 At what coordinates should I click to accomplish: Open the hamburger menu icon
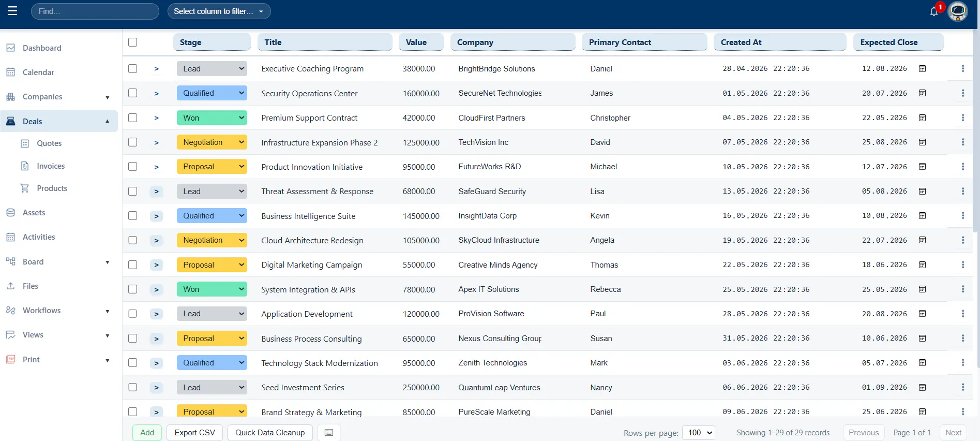click(12, 11)
